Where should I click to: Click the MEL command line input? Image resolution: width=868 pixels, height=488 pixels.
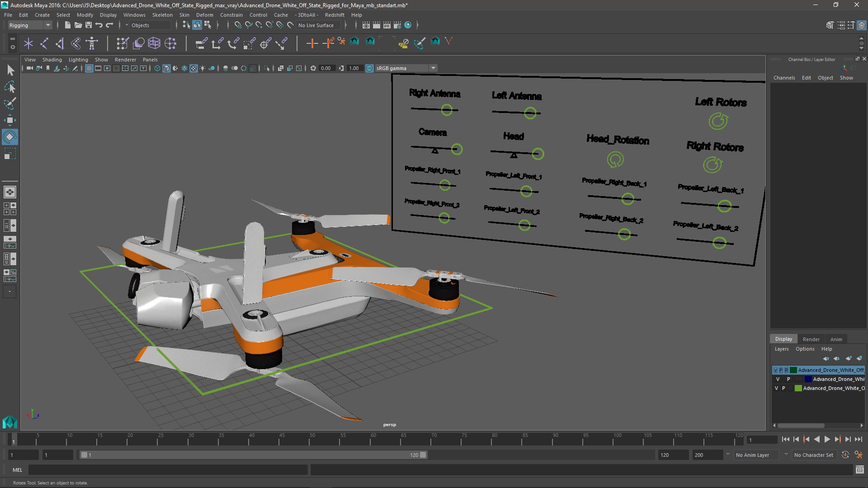(168, 470)
